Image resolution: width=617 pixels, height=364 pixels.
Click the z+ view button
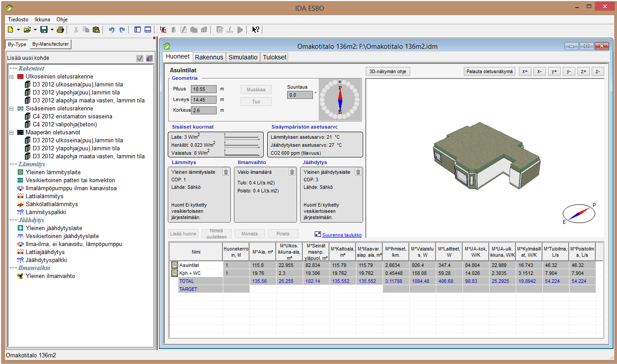(x=583, y=71)
